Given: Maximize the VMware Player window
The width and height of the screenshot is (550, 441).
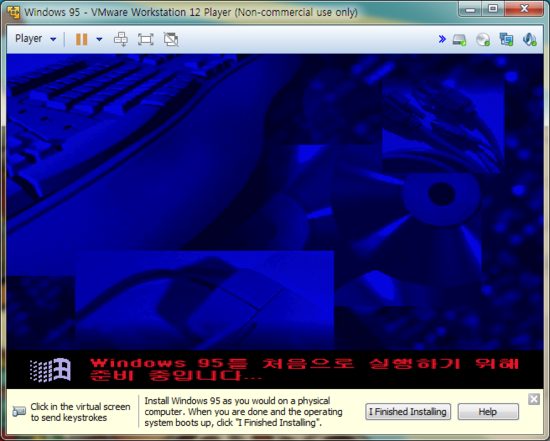Looking at the screenshot, I should (x=493, y=9).
